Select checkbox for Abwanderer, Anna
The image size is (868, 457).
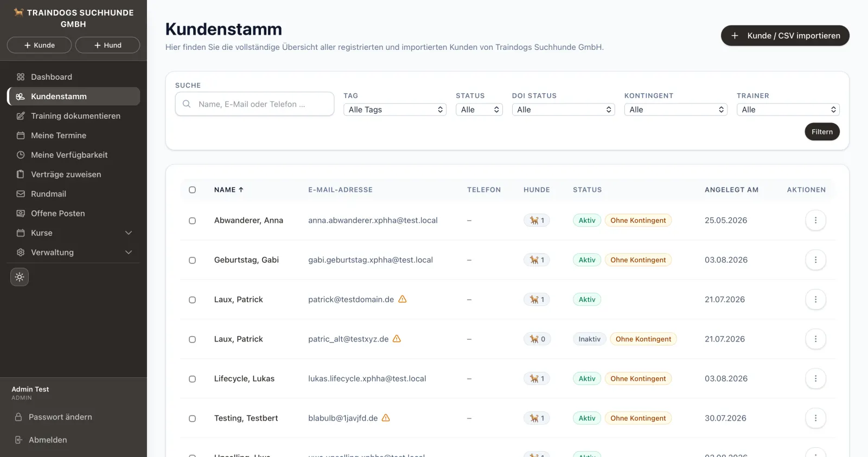[192, 221]
